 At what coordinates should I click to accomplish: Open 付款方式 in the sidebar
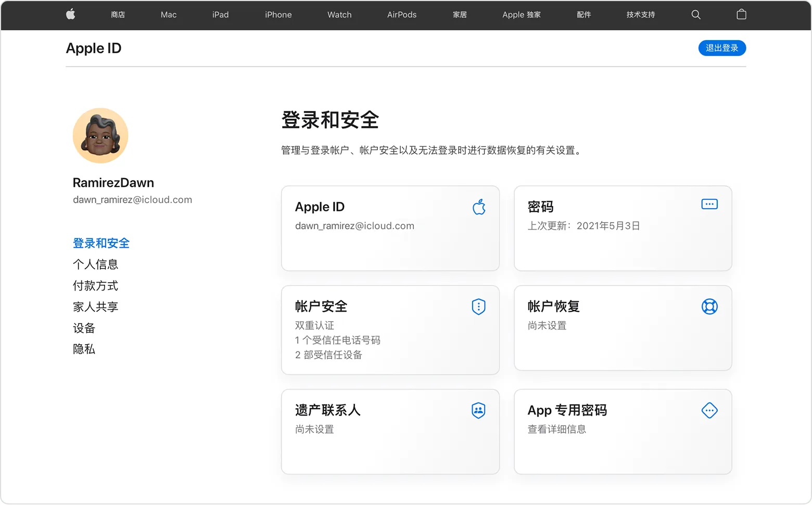pyautogui.click(x=95, y=286)
